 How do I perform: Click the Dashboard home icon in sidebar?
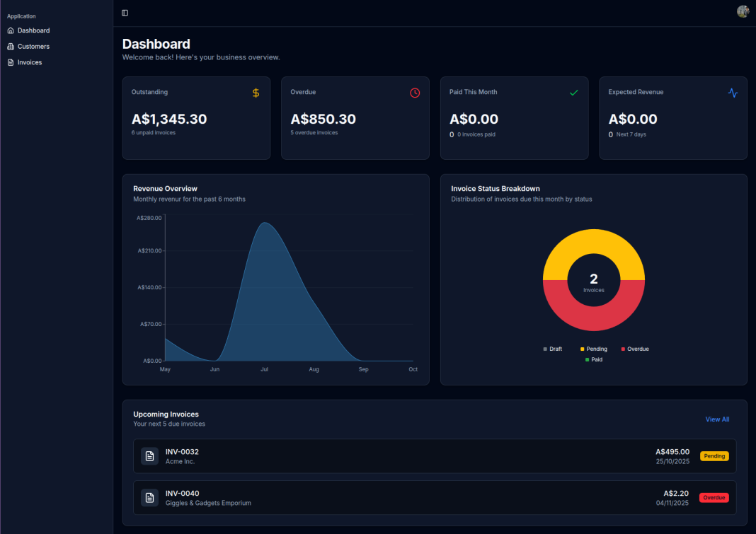coord(11,30)
